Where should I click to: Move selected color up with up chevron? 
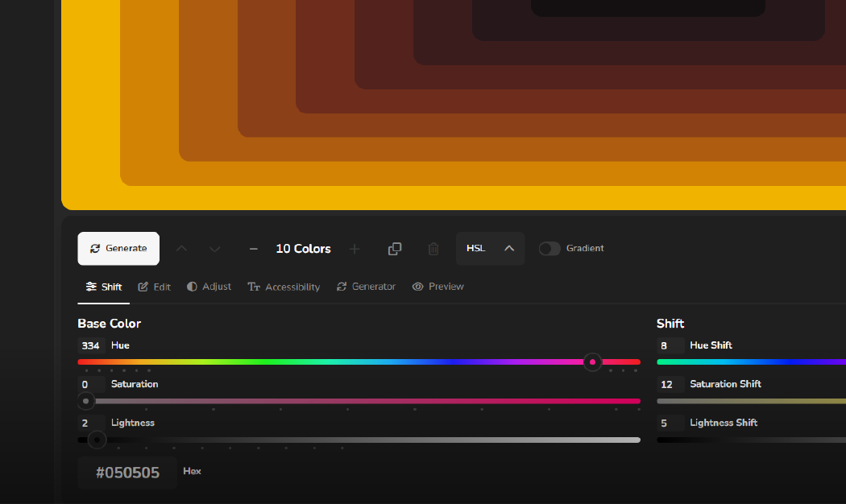tap(181, 249)
